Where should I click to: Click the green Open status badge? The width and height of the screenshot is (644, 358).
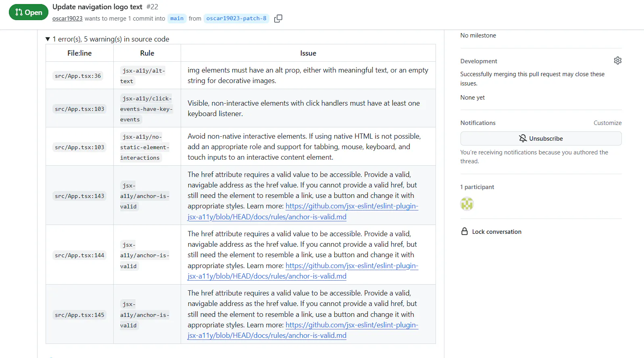pyautogui.click(x=29, y=12)
